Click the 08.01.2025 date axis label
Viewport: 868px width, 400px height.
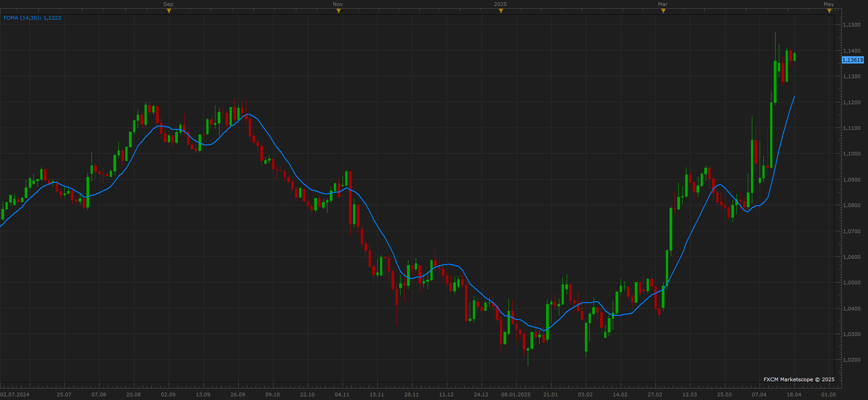click(x=516, y=395)
